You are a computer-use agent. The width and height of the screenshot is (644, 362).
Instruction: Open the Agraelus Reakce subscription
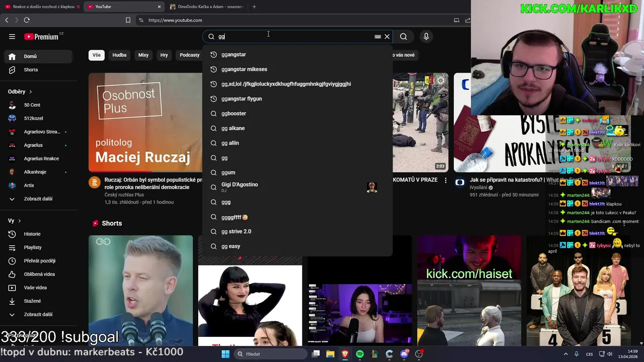click(38, 158)
